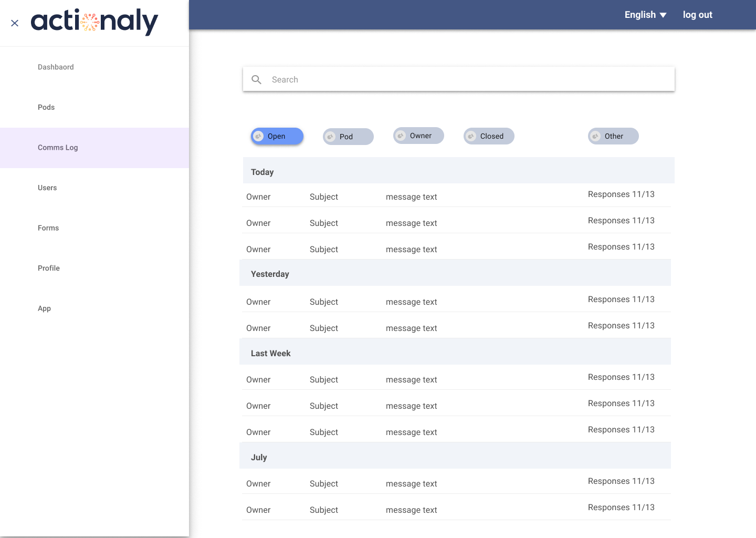Click the July section header
This screenshot has height=538, width=756.
[x=455, y=456]
